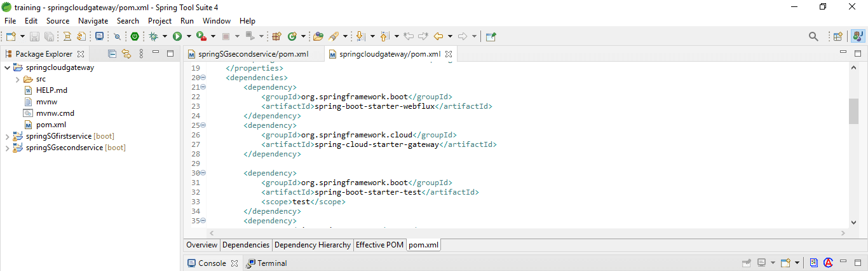
Task: Click the Debug bug icon
Action: click(154, 36)
